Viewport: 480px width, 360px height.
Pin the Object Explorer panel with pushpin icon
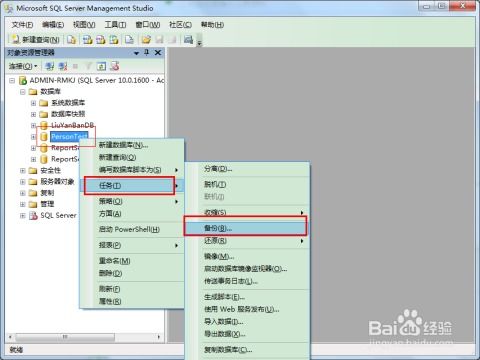(146, 52)
